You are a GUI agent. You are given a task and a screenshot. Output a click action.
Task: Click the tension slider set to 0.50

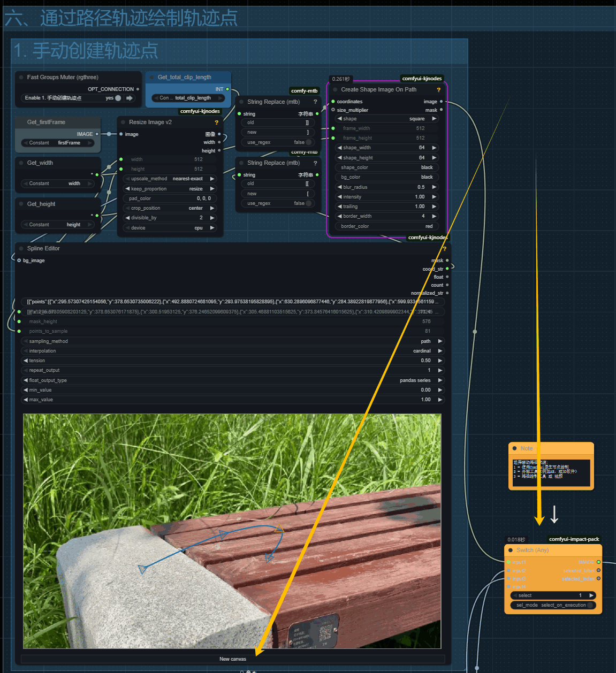[x=232, y=361]
